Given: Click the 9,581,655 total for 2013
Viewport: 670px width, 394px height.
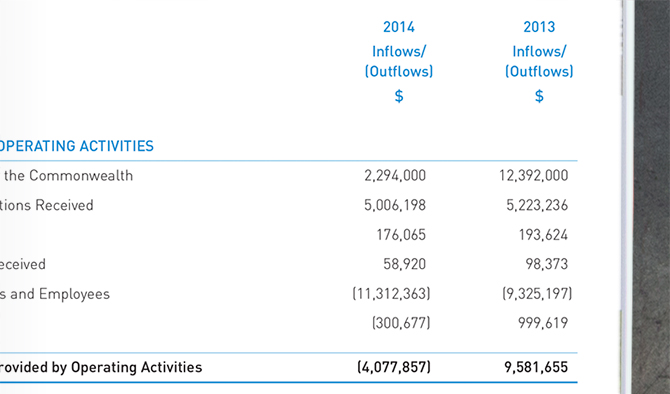Looking at the screenshot, I should coord(536,367).
